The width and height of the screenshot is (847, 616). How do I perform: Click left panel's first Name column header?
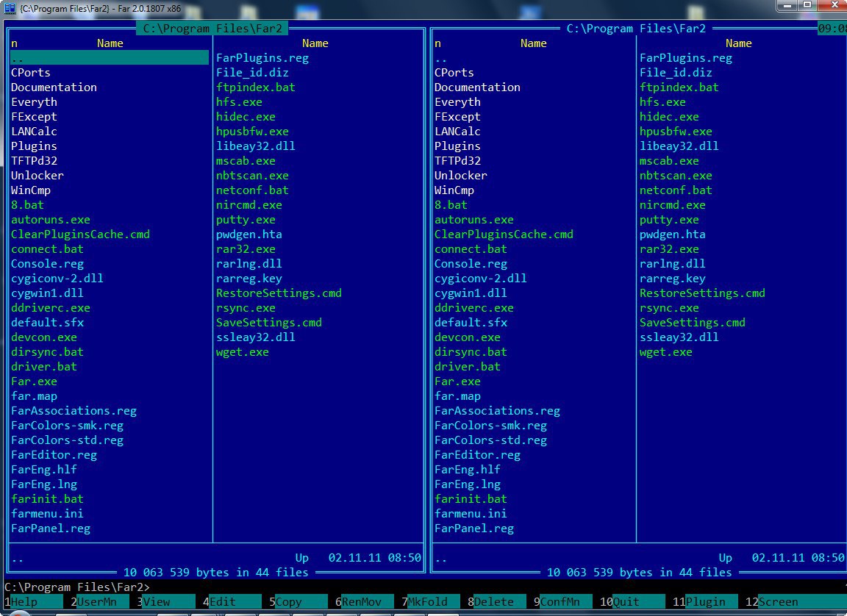click(x=110, y=43)
